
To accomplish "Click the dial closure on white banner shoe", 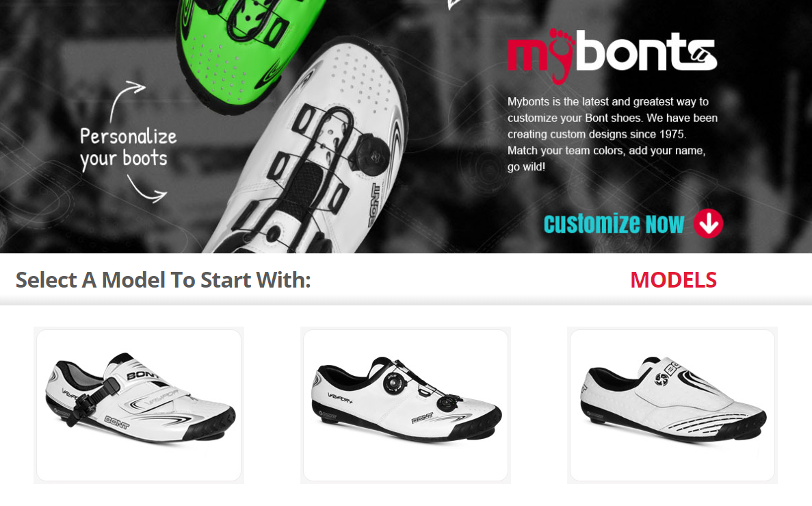I will pyautogui.click(x=372, y=151).
